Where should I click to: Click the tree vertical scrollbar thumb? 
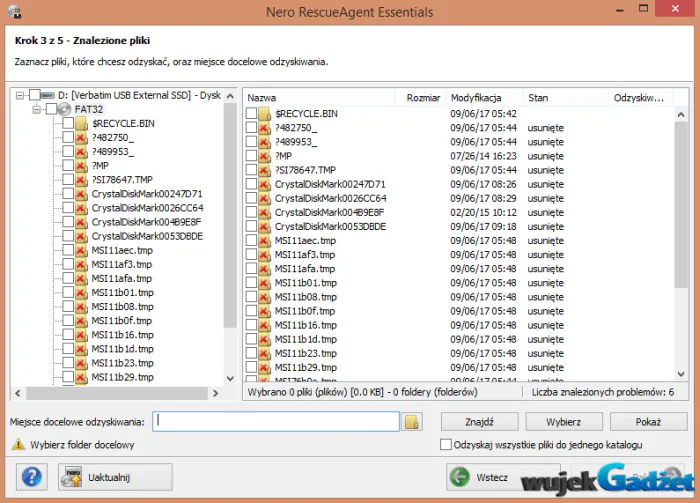[230, 216]
